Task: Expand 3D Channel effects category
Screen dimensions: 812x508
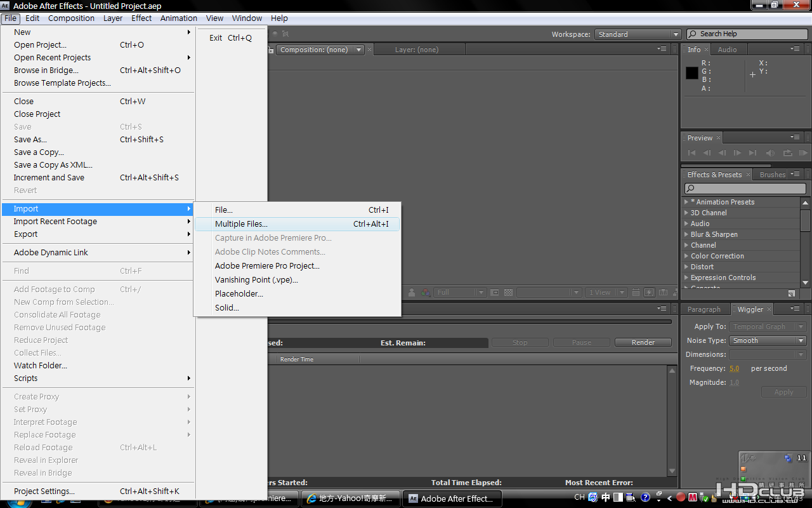Action: 686,213
